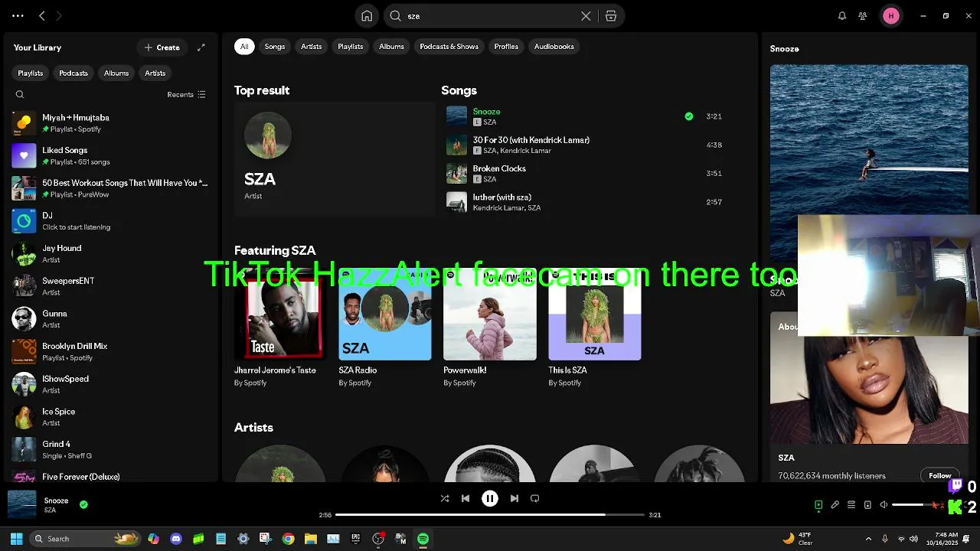The height and width of the screenshot is (551, 980).
Task: Mute the volume speaker icon
Action: [884, 505]
